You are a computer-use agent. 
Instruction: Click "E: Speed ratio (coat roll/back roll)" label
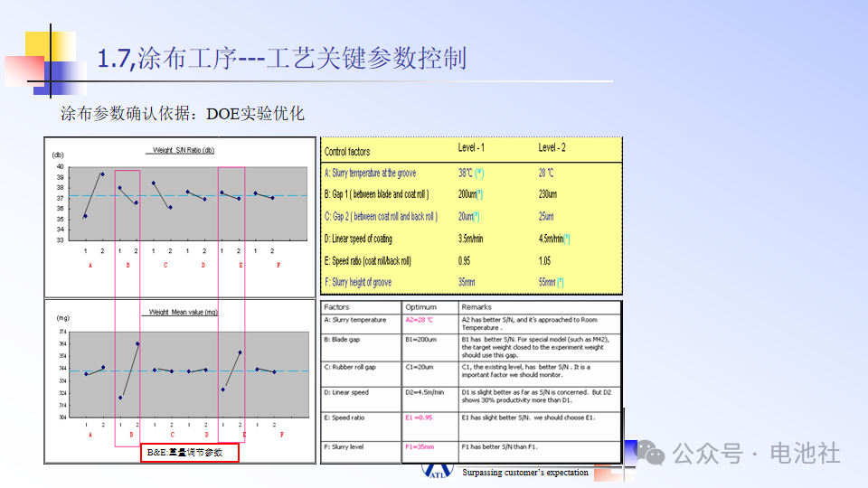click(x=368, y=261)
